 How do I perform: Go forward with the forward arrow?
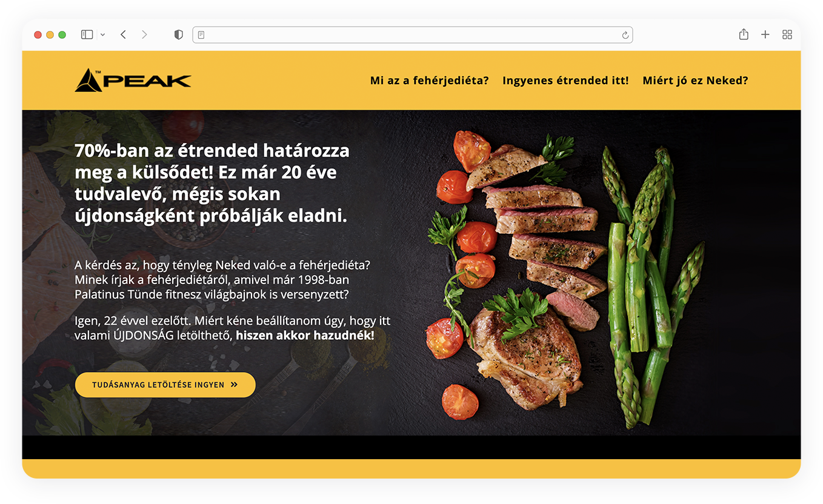[x=144, y=35]
